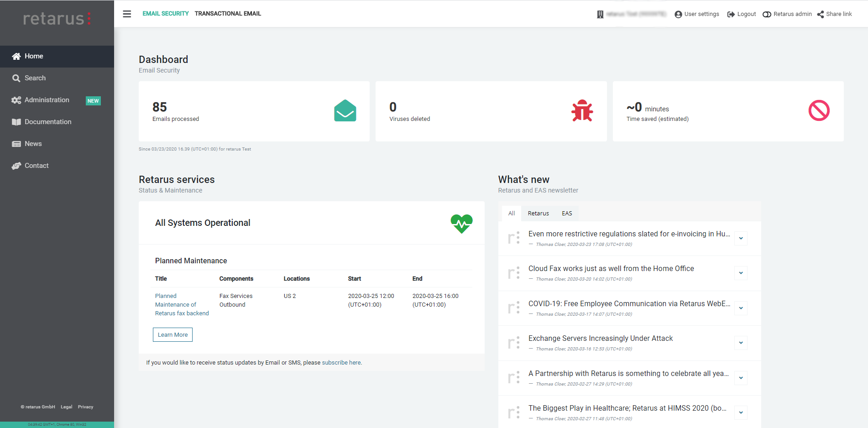The image size is (868, 428).
Task: Click retarus icon beside COVID-19 news
Action: pyautogui.click(x=514, y=308)
